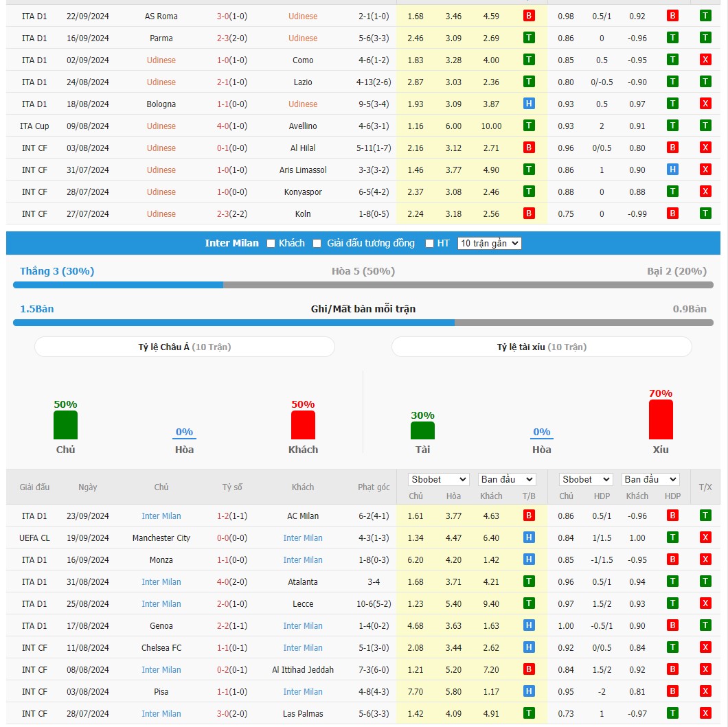The height and width of the screenshot is (727, 728).
Task: Click the Ghi/Mất bàn mỗi trận bar
Action: point(363,323)
